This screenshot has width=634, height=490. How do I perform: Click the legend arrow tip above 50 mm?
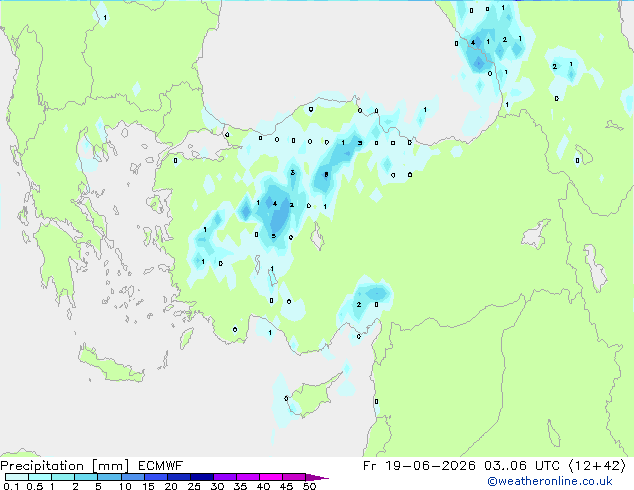(317, 477)
